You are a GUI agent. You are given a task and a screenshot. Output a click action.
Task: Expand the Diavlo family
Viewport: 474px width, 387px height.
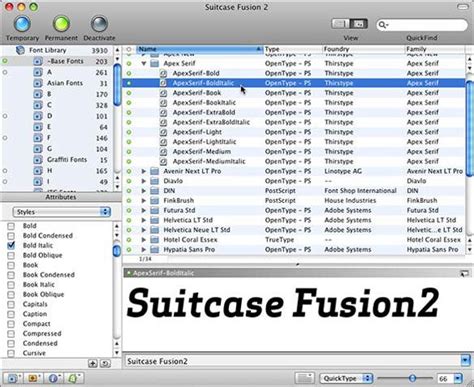pos(144,181)
